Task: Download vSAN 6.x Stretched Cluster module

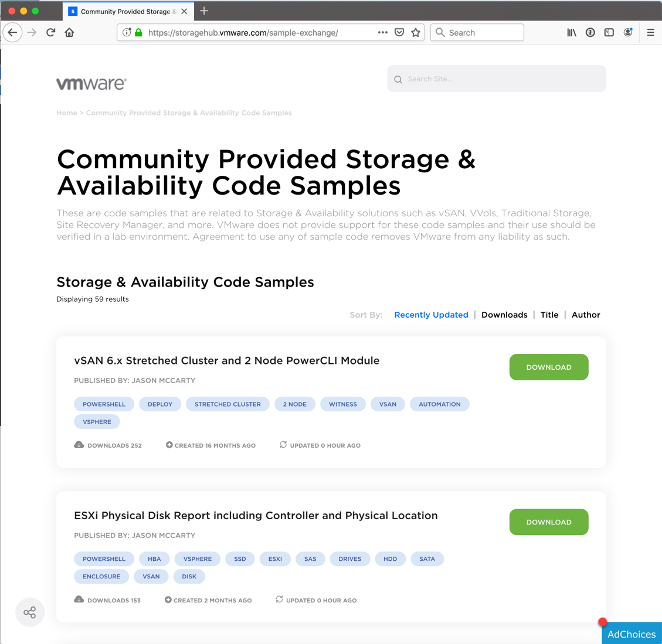Action: tap(548, 367)
